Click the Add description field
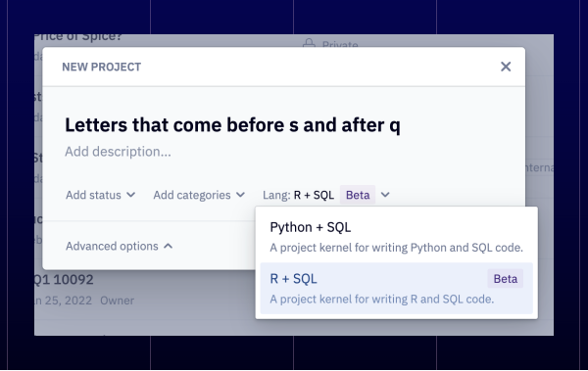588x371 pixels. [118, 152]
